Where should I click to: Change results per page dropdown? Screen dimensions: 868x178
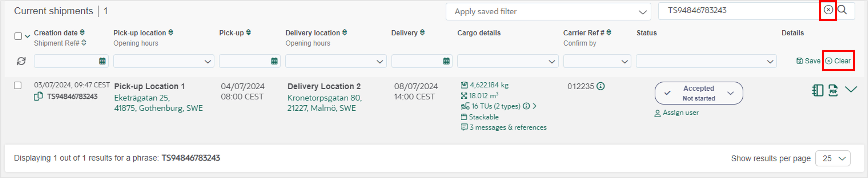coord(833,158)
